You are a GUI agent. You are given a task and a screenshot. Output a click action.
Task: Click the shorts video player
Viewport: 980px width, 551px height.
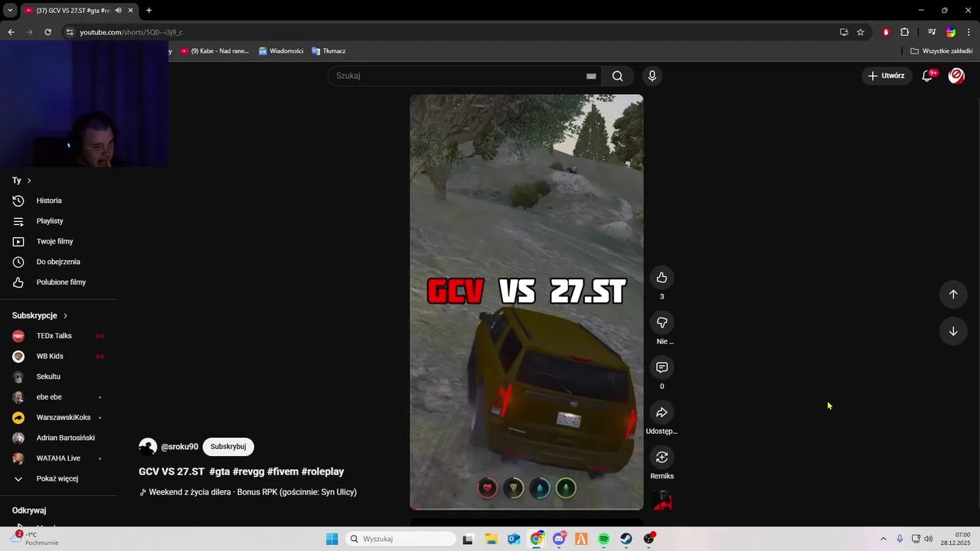tap(527, 302)
